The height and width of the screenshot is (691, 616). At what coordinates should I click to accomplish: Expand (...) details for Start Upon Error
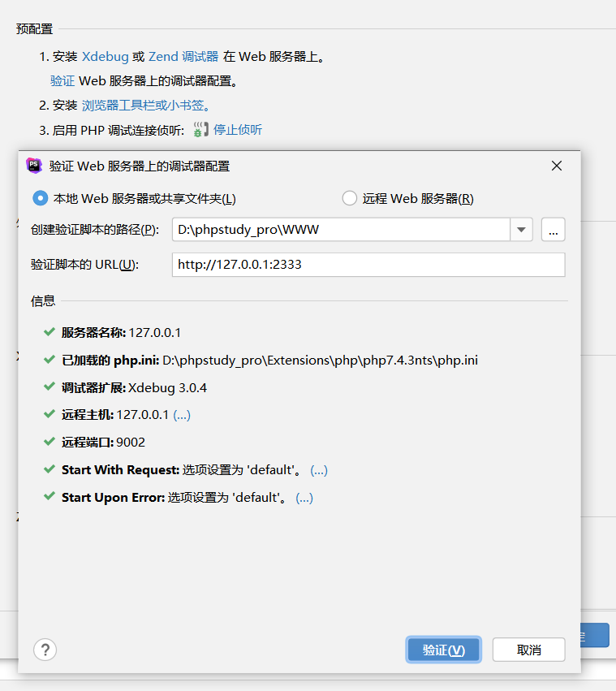[x=304, y=498]
